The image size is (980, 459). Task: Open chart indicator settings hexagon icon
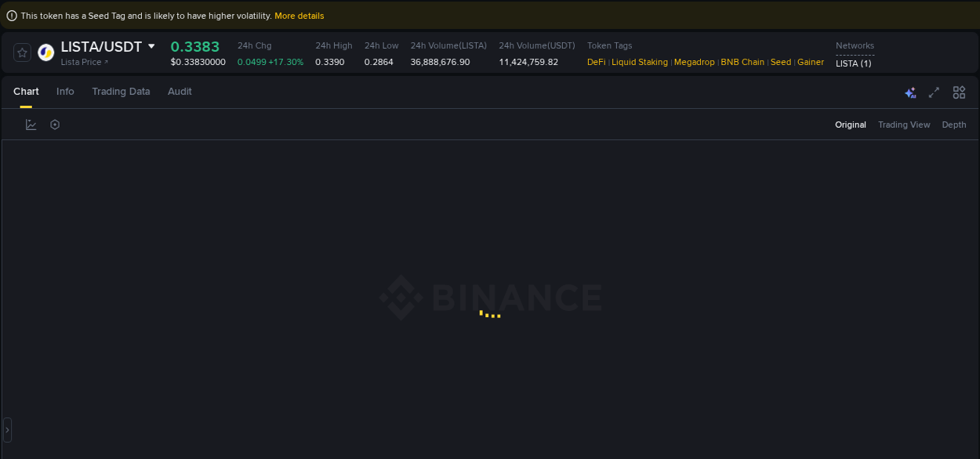click(54, 124)
